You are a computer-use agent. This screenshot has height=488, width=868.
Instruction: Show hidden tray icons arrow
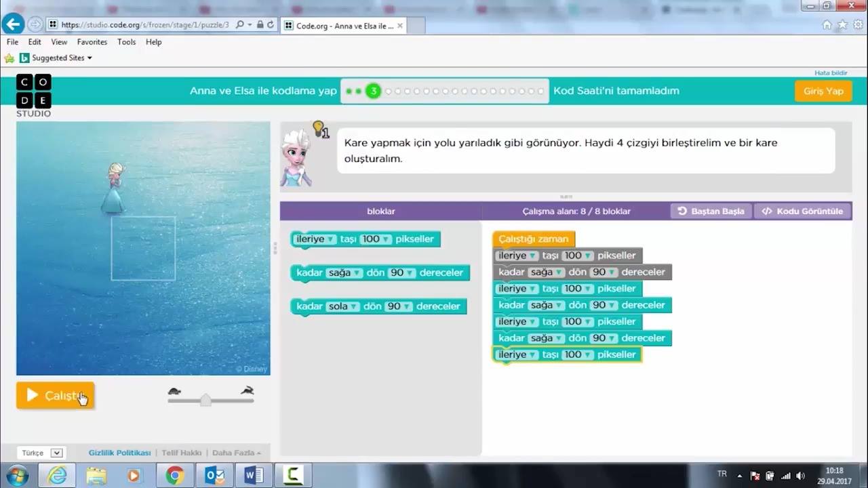(740, 476)
